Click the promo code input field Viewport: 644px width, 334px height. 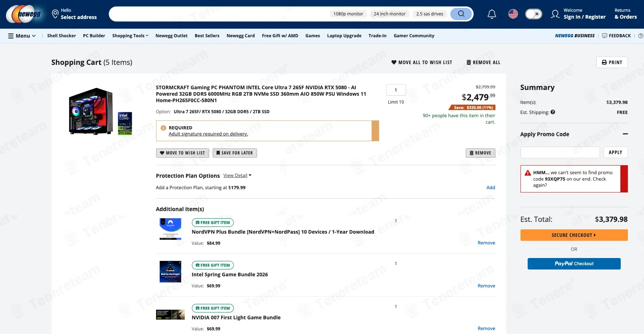[x=560, y=152]
